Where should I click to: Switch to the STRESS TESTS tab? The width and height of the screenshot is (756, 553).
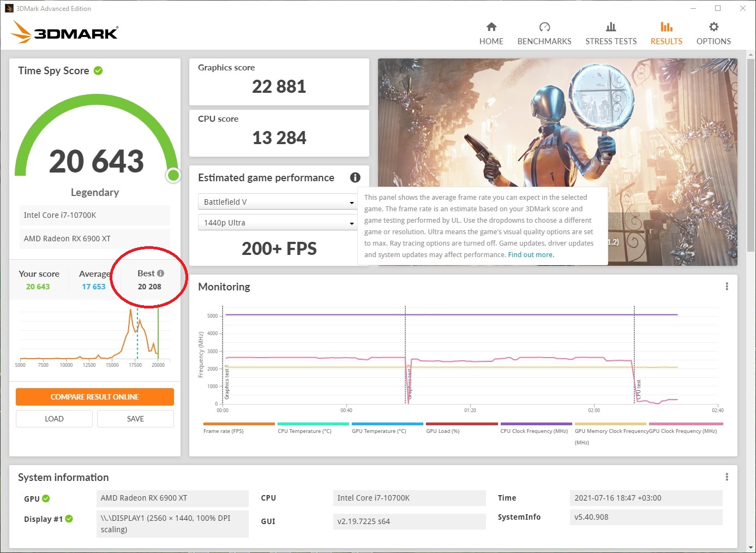[611, 34]
